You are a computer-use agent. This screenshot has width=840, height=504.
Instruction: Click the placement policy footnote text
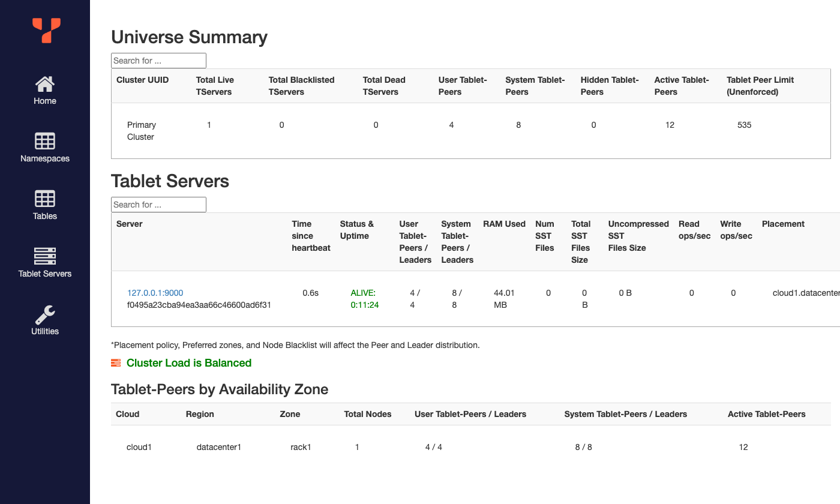click(x=295, y=345)
